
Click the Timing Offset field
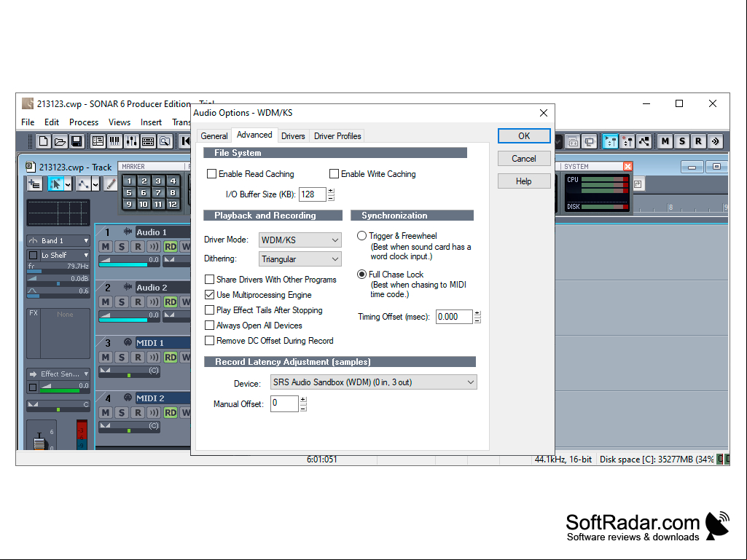pyautogui.click(x=454, y=317)
